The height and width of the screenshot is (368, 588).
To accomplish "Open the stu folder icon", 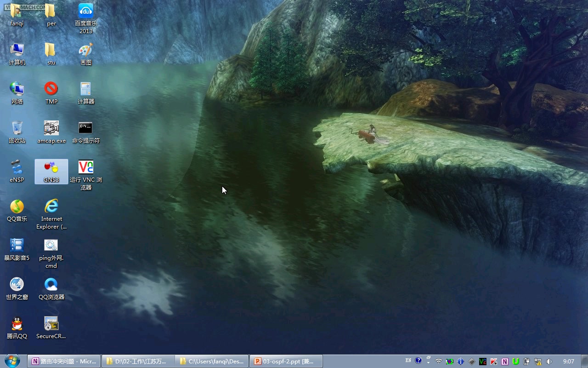I will point(51,54).
